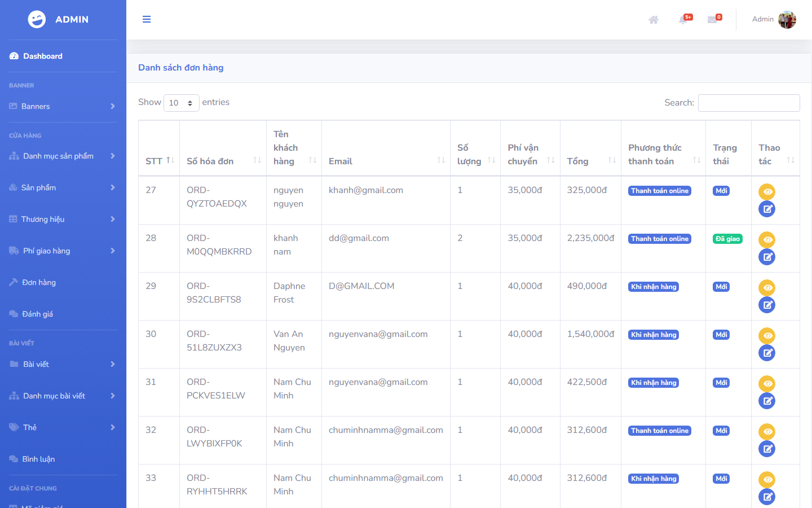View order ORD-9S2CLBFTS8 with the eye icon
812x508 pixels.
click(x=767, y=288)
